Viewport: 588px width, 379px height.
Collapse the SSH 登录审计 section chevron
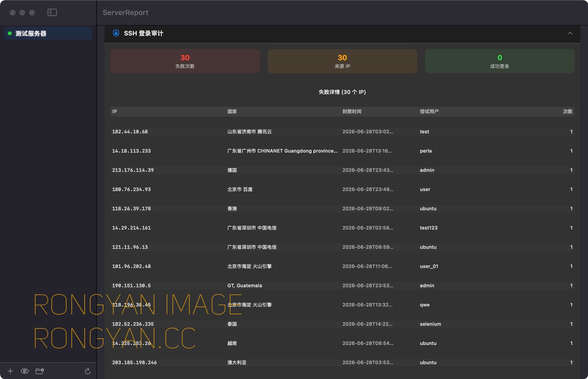coord(570,33)
